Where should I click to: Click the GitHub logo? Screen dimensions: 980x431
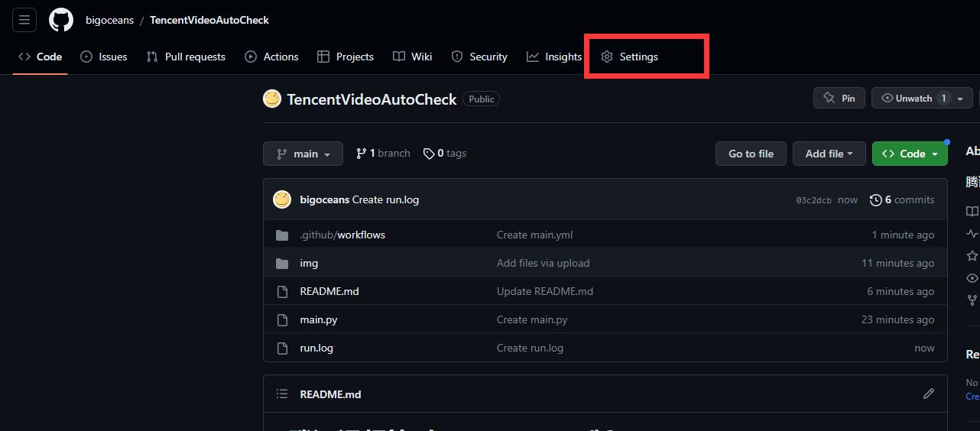point(61,20)
